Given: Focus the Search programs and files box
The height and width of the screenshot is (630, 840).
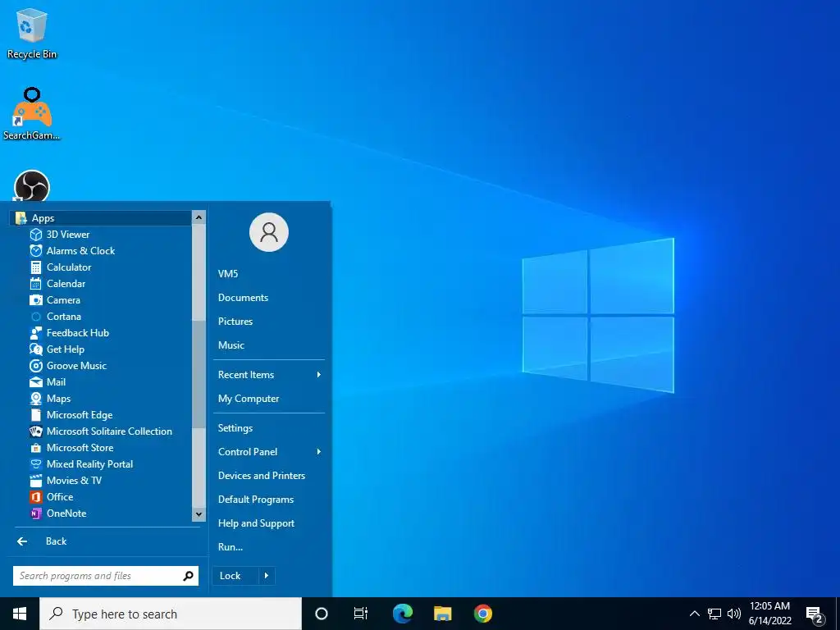Looking at the screenshot, I should pyautogui.click(x=98, y=576).
